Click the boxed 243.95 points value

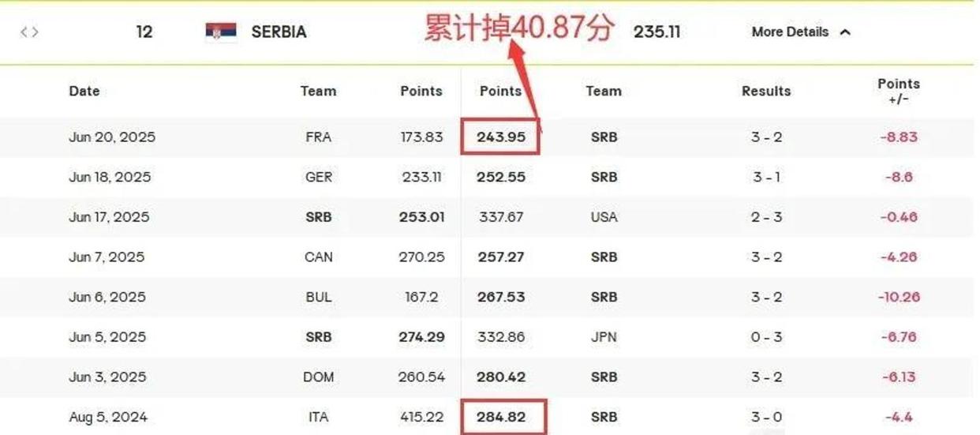[x=501, y=137]
